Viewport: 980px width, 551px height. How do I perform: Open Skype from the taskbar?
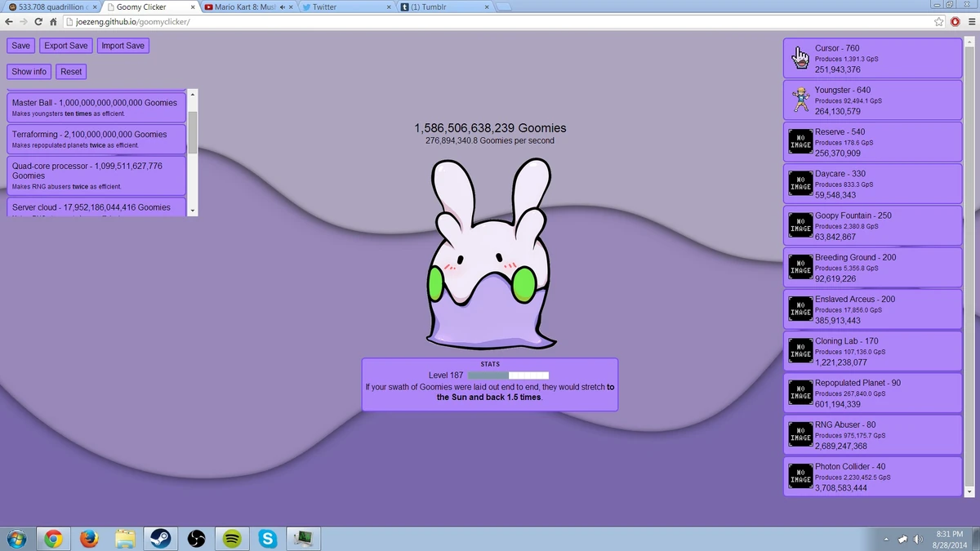267,539
